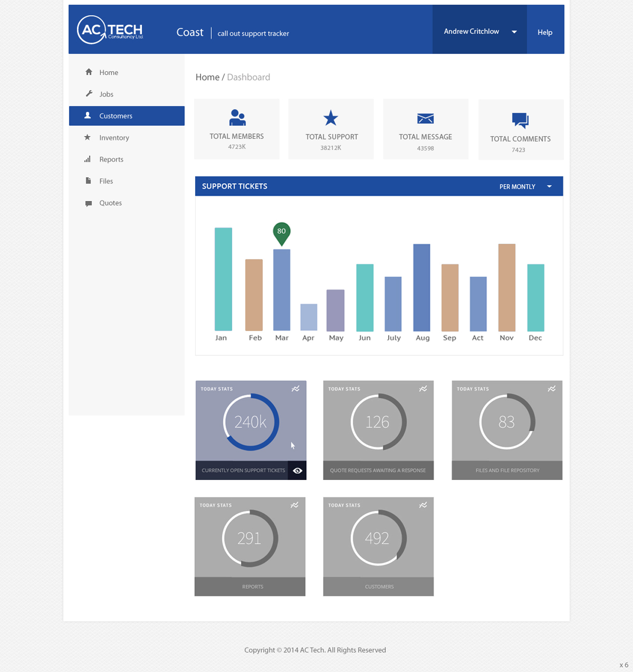The height and width of the screenshot is (672, 633).
Task: Click the Total Support star icon
Action: [x=331, y=118]
